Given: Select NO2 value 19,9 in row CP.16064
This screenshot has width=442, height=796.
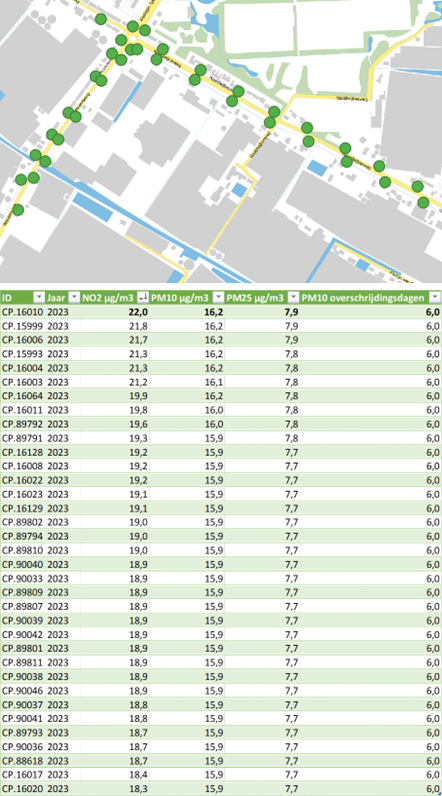Looking at the screenshot, I should 140,396.
